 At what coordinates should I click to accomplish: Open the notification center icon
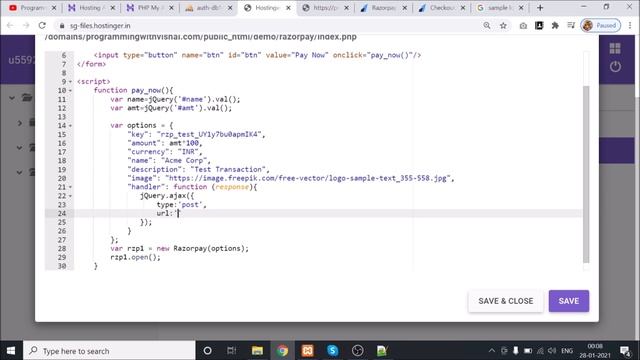[625, 351]
